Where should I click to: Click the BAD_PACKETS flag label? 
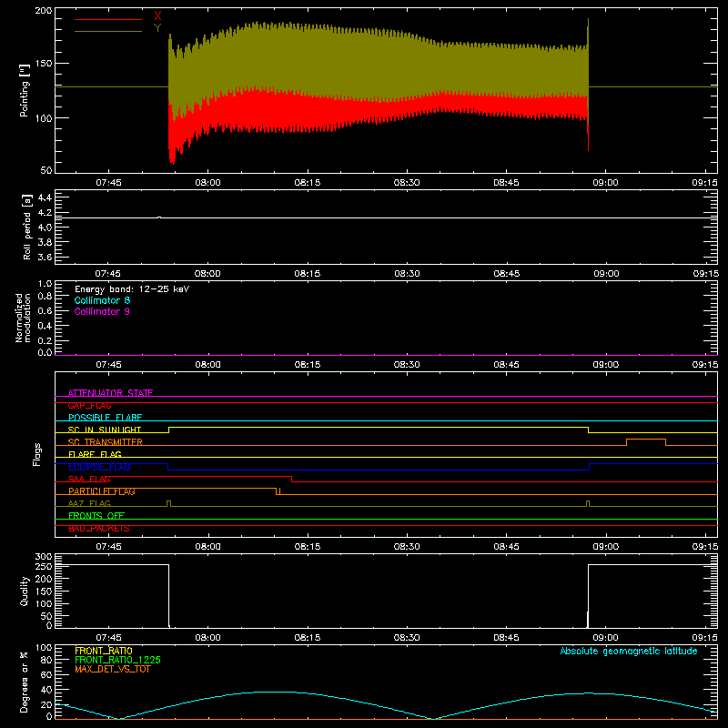99,529
